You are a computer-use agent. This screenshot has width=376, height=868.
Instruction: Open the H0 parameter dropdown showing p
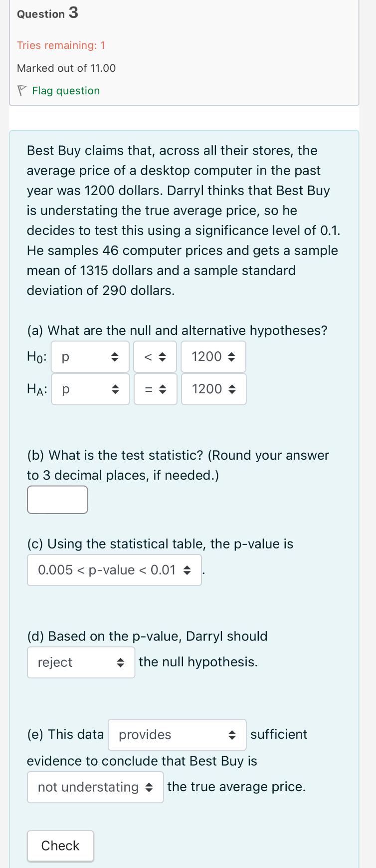pos(90,356)
